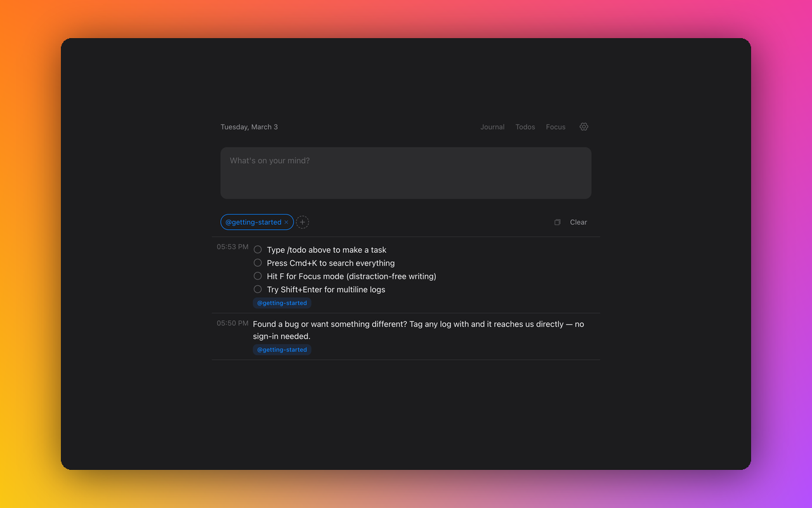Click the 'Tuesday, March 3' date heading
The height and width of the screenshot is (508, 812).
point(249,126)
